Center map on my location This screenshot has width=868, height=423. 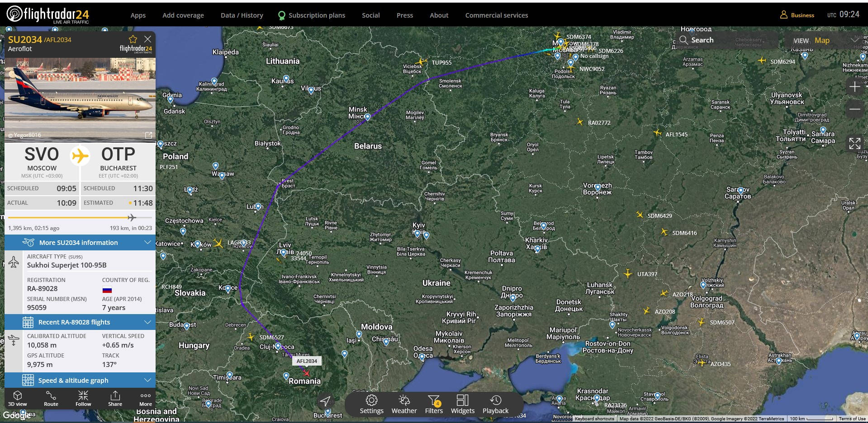(325, 401)
